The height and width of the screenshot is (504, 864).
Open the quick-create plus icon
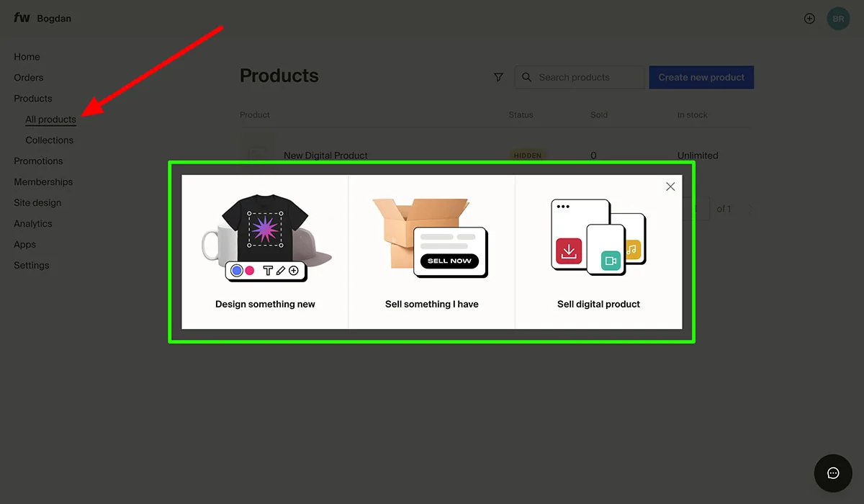[809, 18]
